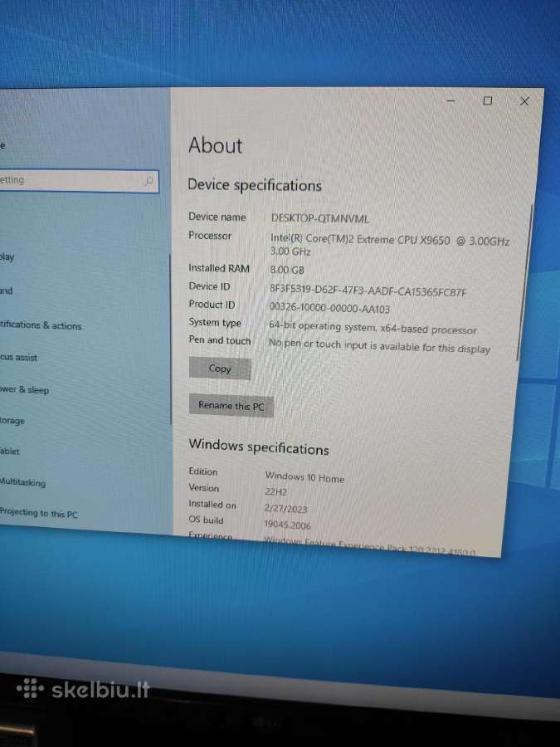
Task: Open Multitasking settings in sidebar
Action: click(x=22, y=482)
